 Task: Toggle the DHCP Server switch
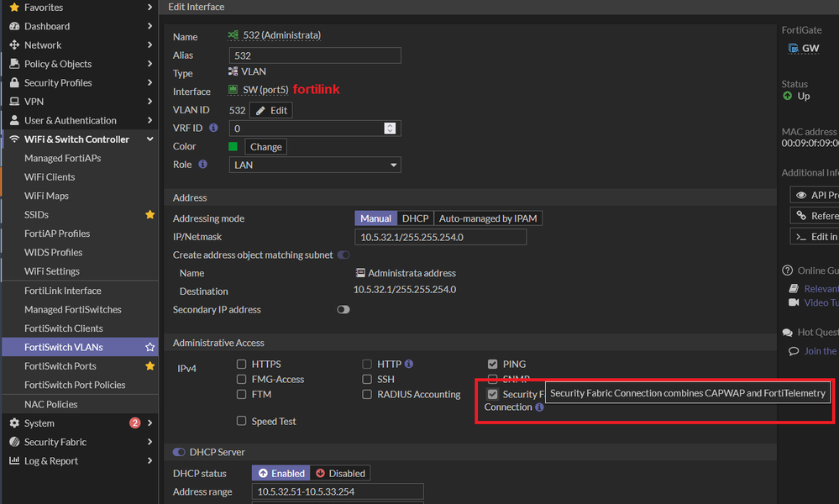coord(179,452)
